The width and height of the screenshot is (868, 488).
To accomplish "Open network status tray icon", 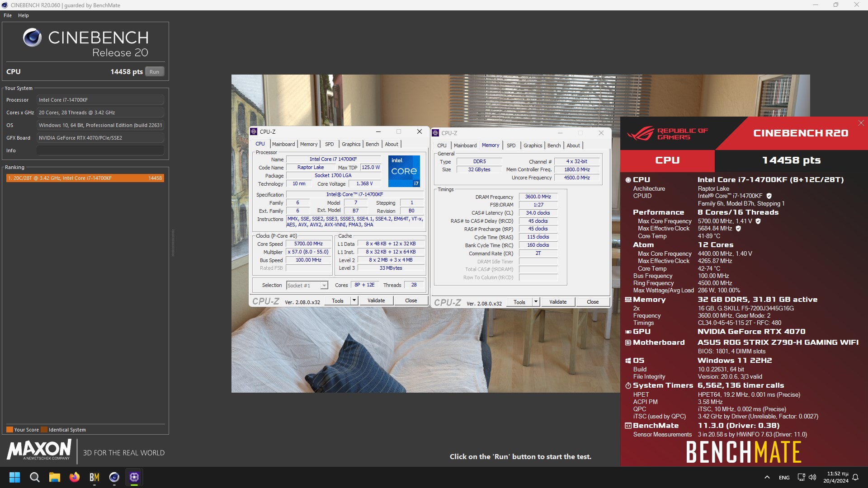I will click(x=801, y=477).
